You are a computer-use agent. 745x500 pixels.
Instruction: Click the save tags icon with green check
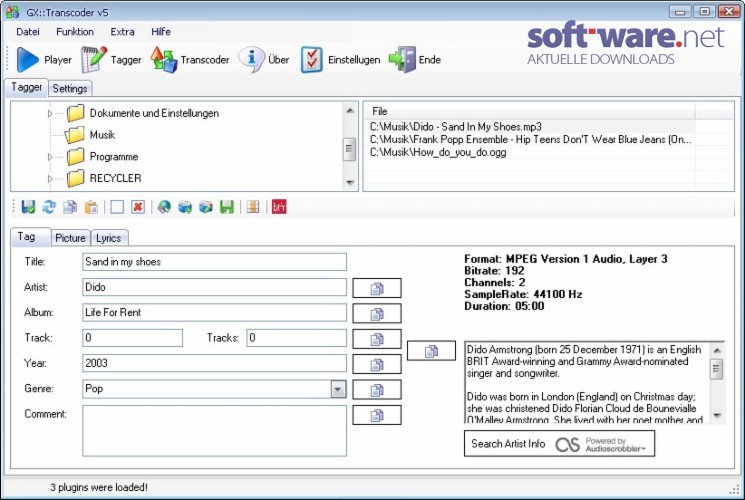click(29, 207)
